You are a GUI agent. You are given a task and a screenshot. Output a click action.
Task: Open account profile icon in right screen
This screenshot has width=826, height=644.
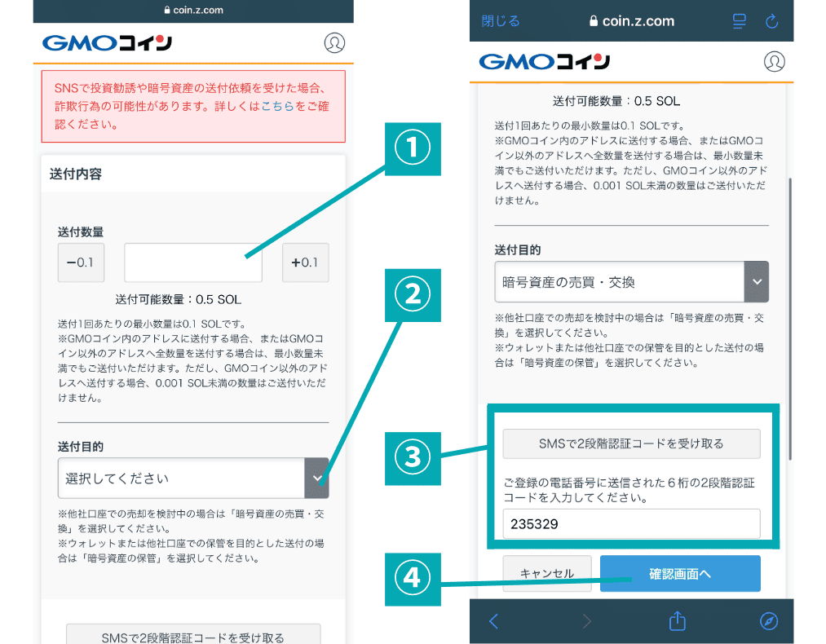[774, 61]
